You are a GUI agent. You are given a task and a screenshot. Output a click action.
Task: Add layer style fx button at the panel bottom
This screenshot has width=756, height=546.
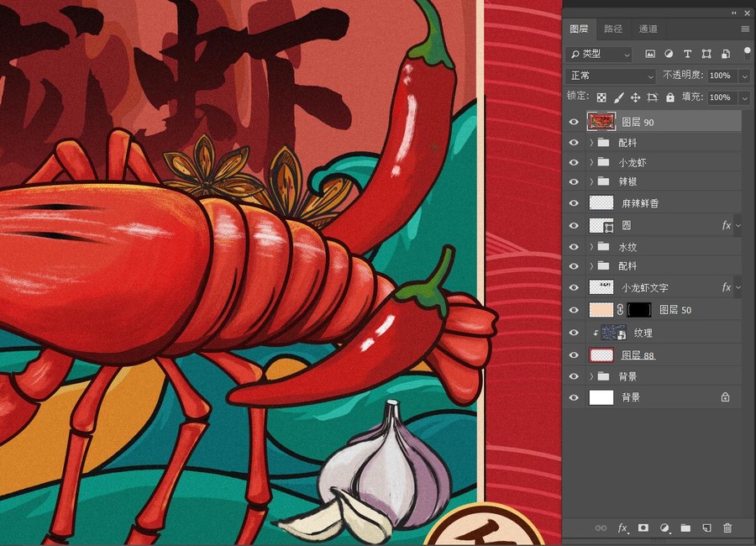(622, 528)
